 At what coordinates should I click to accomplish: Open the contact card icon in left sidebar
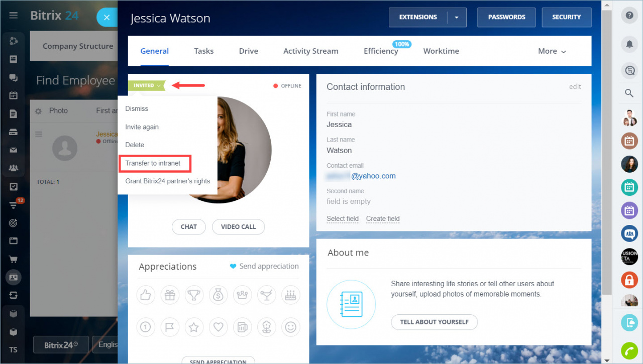click(x=14, y=277)
